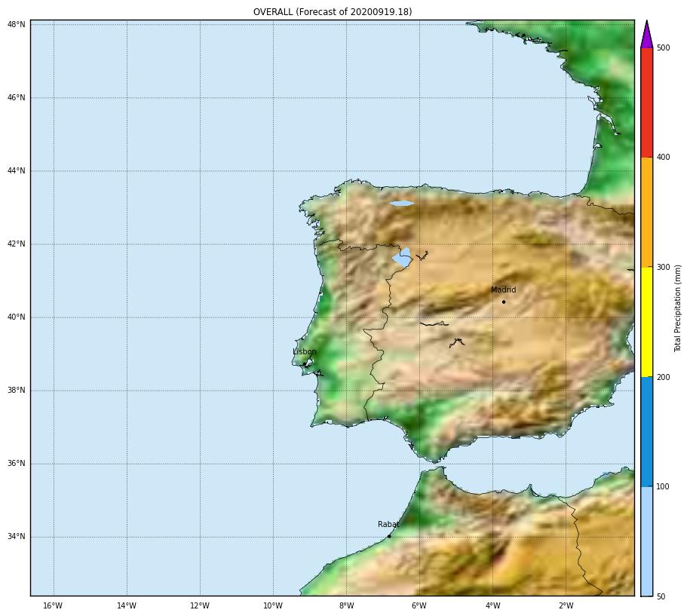Click the 10°W longitude tick label
690x616 pixels.
pos(273,606)
